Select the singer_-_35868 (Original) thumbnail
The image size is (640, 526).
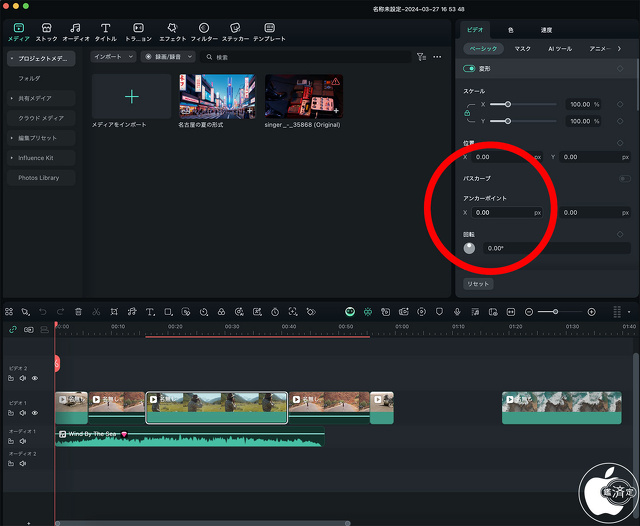click(x=303, y=96)
